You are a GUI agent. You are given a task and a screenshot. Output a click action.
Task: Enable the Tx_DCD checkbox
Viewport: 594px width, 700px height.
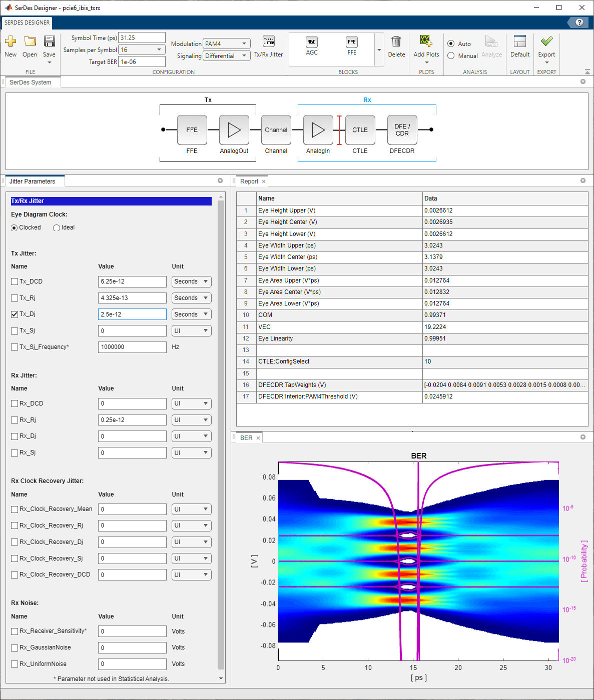tap(15, 281)
